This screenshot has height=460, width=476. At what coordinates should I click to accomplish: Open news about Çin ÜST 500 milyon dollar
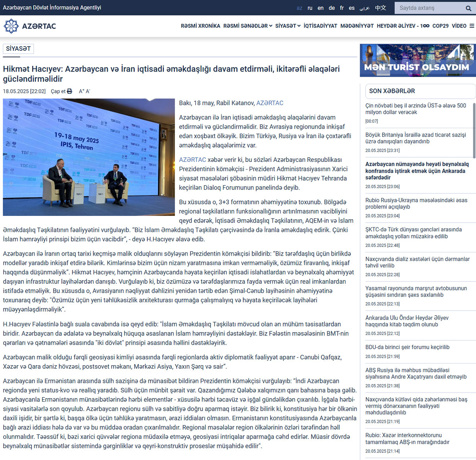416,109
